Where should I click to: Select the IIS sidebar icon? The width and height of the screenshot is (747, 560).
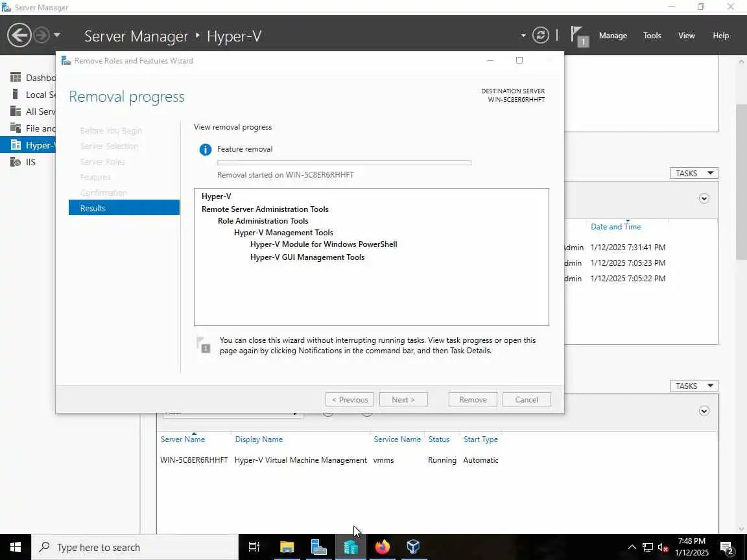point(16,162)
